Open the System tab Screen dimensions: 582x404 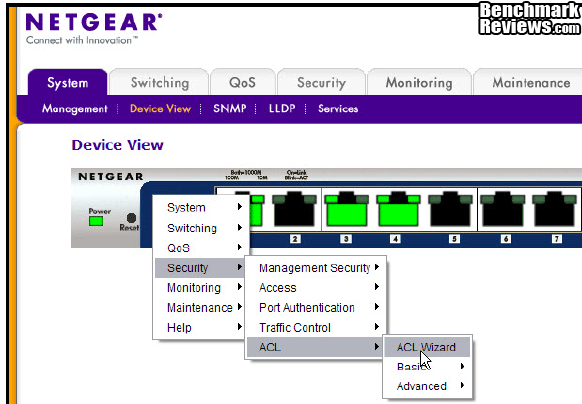(x=68, y=82)
